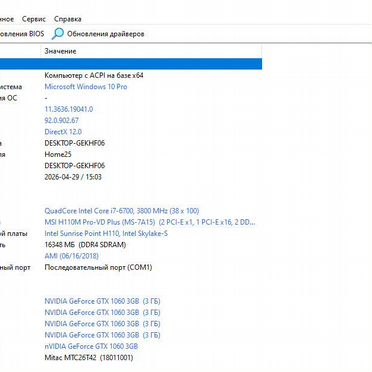The width and height of the screenshot is (372, 372).
Task: Open MSI H110M Pro-VD Plus link
Action: coord(150,222)
